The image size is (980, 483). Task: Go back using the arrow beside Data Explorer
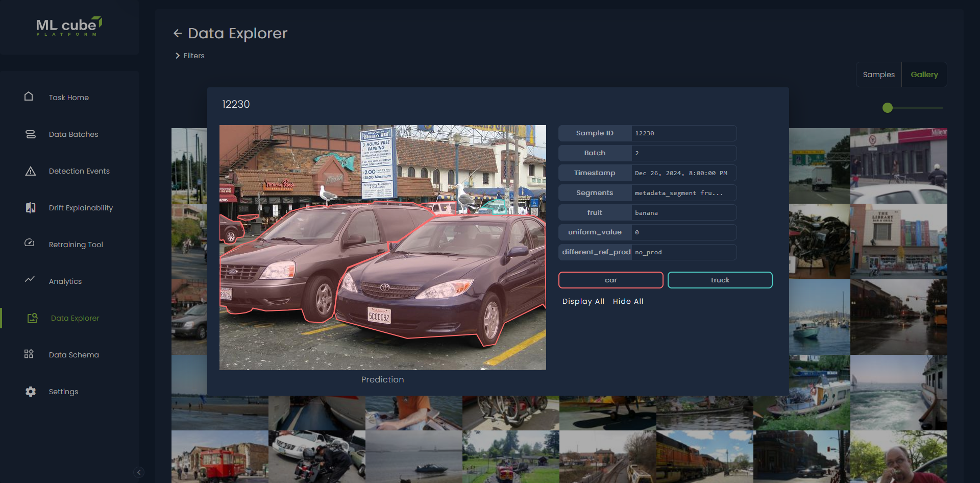(x=178, y=33)
